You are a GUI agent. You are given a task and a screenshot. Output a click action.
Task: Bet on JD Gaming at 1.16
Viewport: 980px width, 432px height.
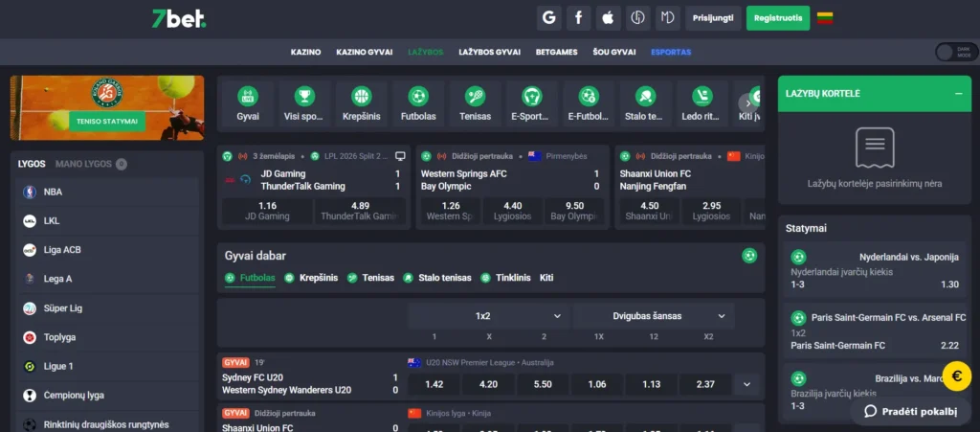pyautogui.click(x=267, y=212)
